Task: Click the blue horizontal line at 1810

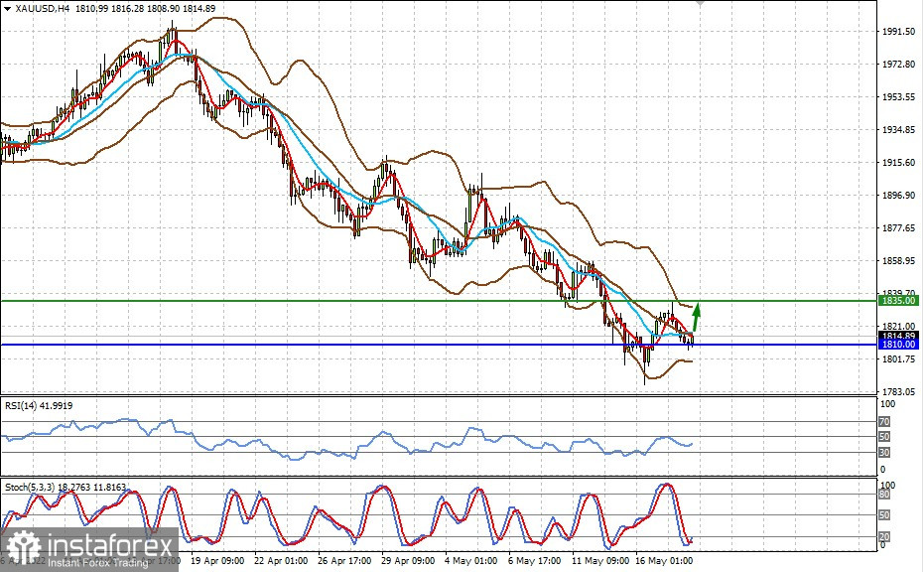Action: point(439,345)
